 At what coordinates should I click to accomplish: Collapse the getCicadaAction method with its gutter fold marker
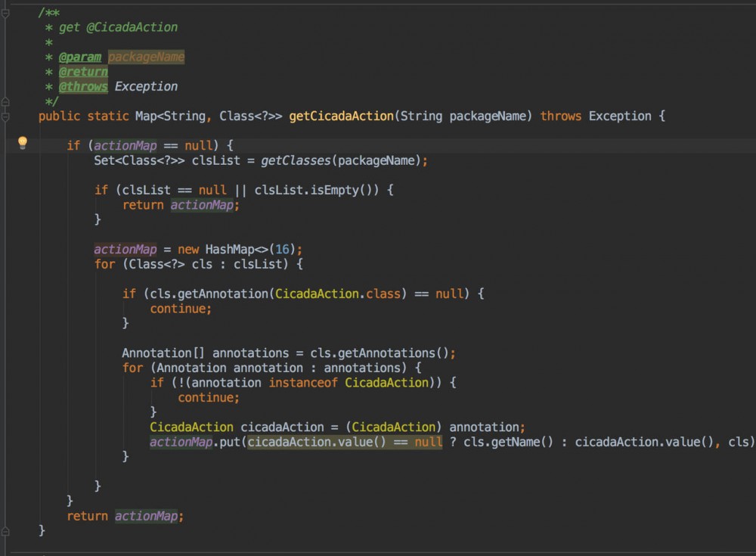6,116
